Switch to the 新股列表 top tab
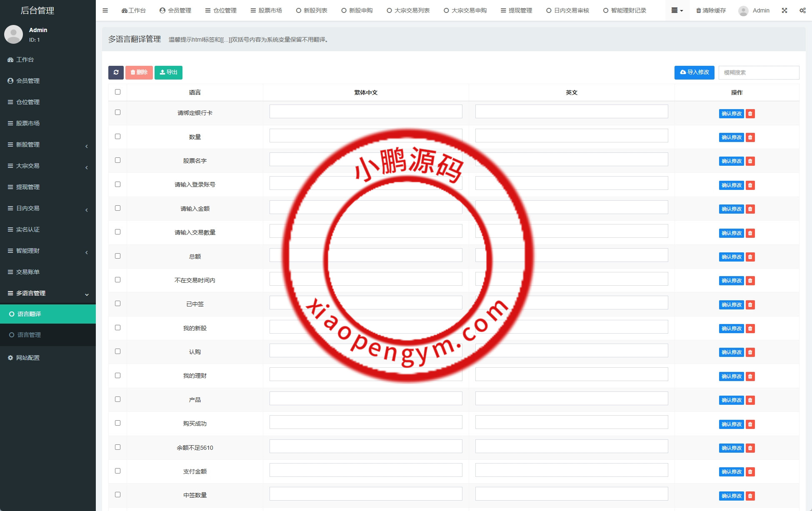Viewport: 812px width, 511px height. (x=312, y=10)
